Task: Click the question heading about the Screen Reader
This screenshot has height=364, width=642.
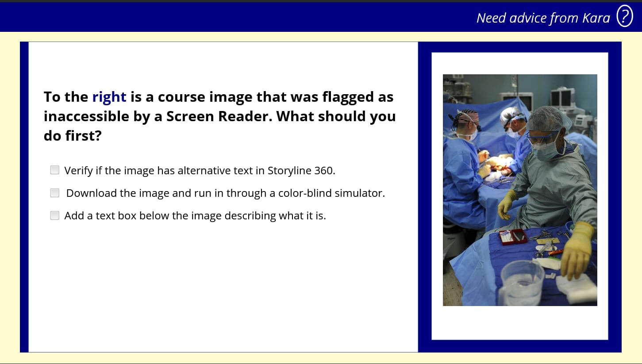Action: click(219, 116)
